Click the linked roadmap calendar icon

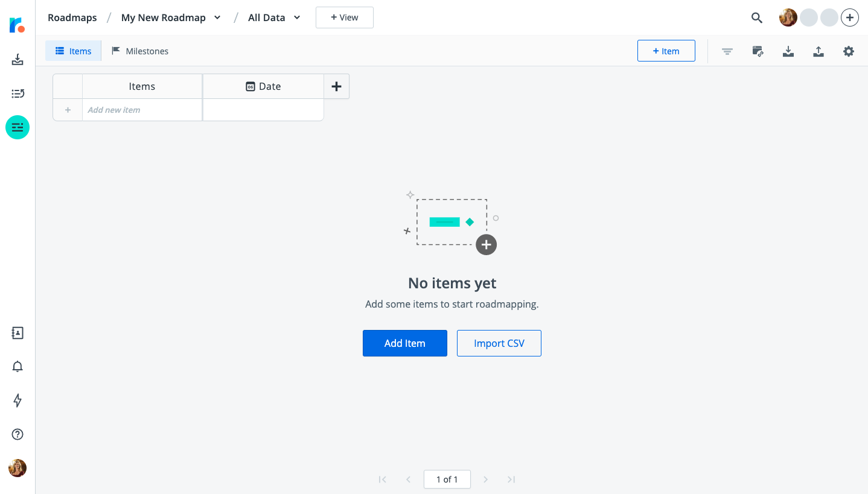click(x=758, y=51)
